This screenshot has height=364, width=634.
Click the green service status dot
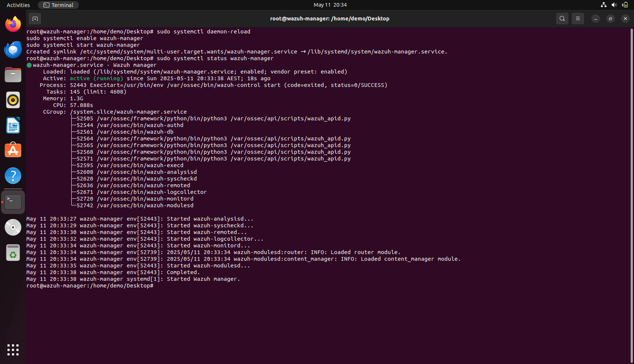pos(29,65)
